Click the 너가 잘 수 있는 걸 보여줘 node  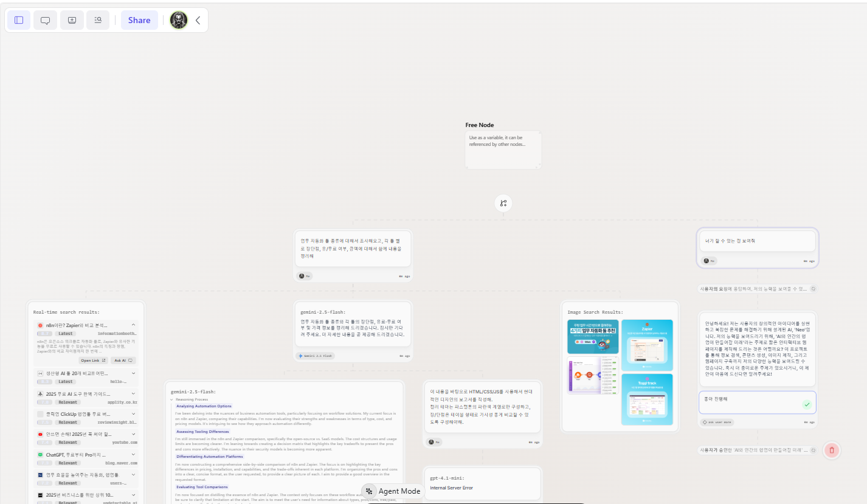[x=757, y=241]
